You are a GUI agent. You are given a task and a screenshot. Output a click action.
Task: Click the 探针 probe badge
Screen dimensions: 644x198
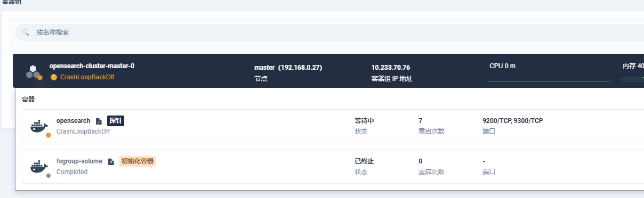coord(116,121)
